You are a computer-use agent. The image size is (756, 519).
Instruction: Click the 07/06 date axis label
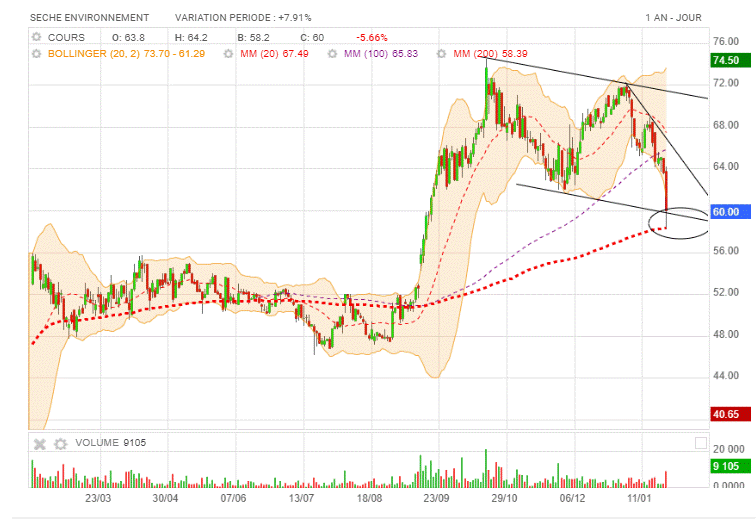233,498
